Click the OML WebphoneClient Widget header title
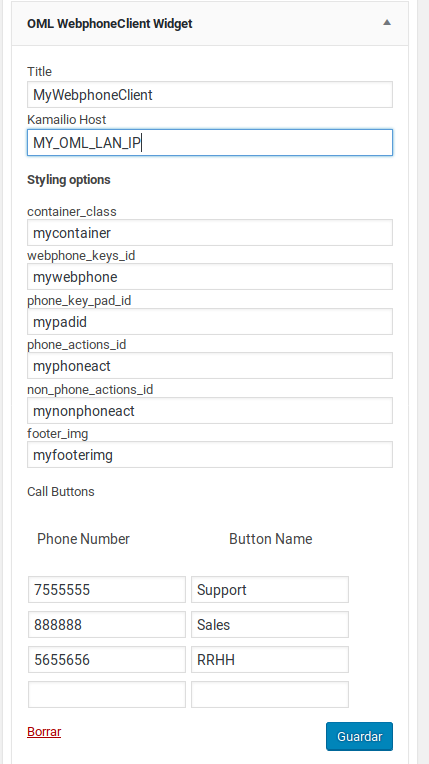 [x=110, y=23]
